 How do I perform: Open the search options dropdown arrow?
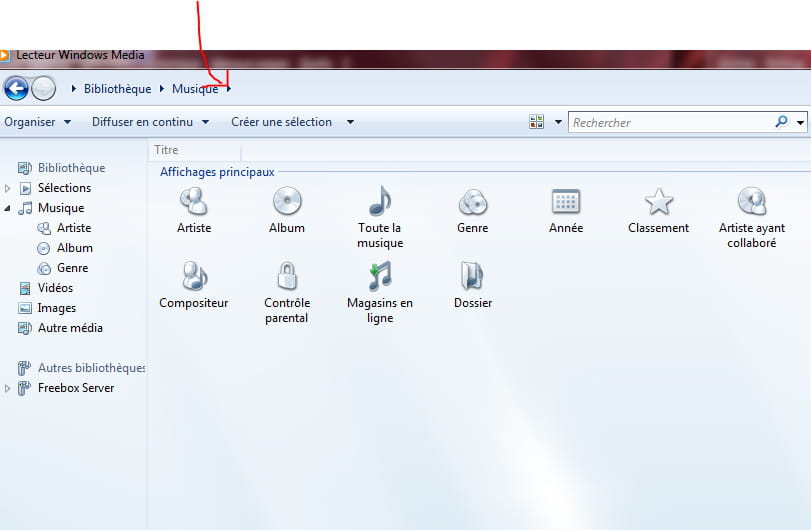point(800,123)
